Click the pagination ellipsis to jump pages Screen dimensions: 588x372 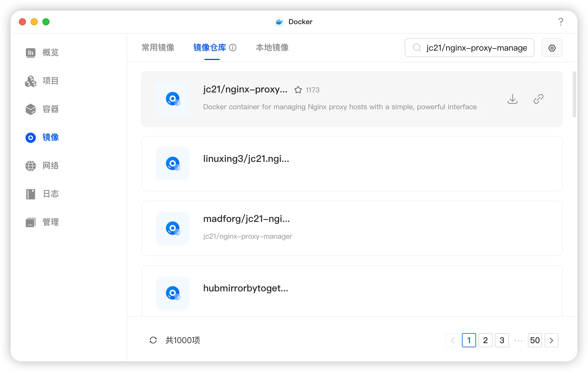518,341
